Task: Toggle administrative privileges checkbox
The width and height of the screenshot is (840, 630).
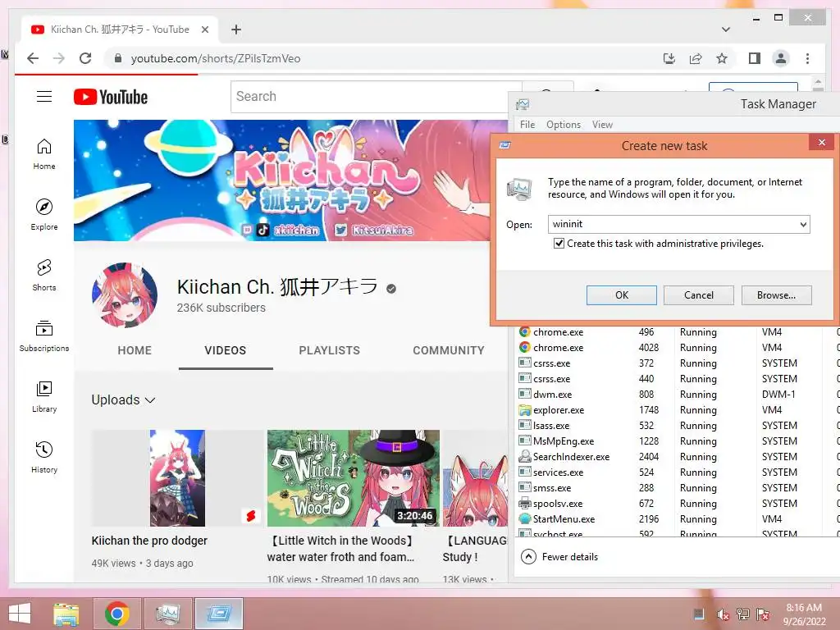Action: pyautogui.click(x=559, y=244)
